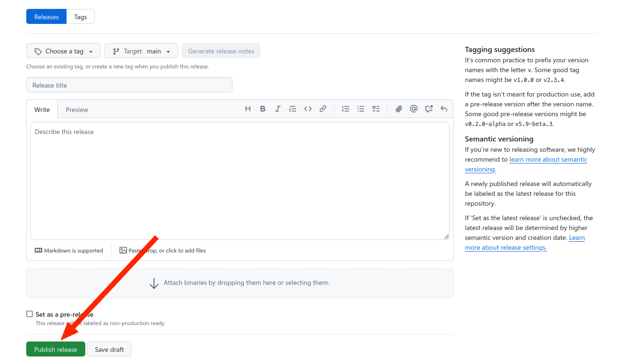This screenshot has height=364, width=643.
Task: Mention a user with @ icon
Action: pyautogui.click(x=414, y=109)
